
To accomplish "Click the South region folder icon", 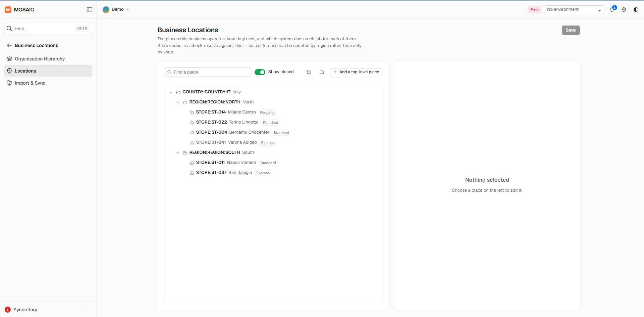I will (x=185, y=152).
